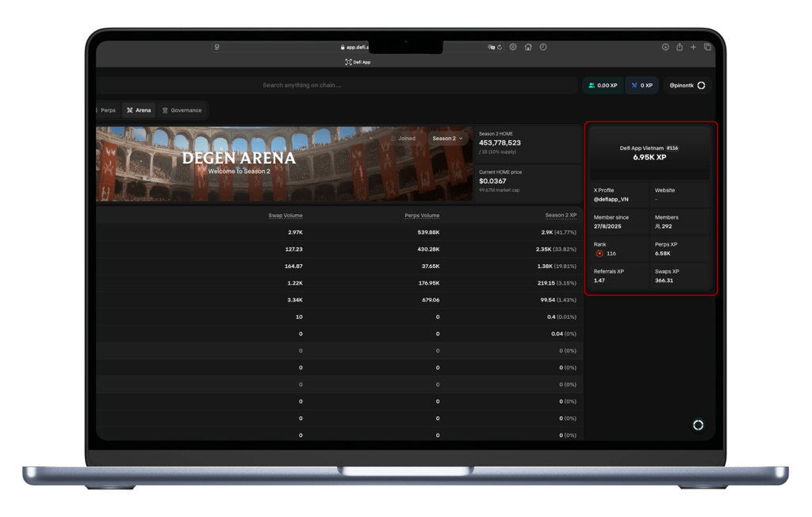
Task: Click the 539.88K perps volume cell
Action: (428, 232)
